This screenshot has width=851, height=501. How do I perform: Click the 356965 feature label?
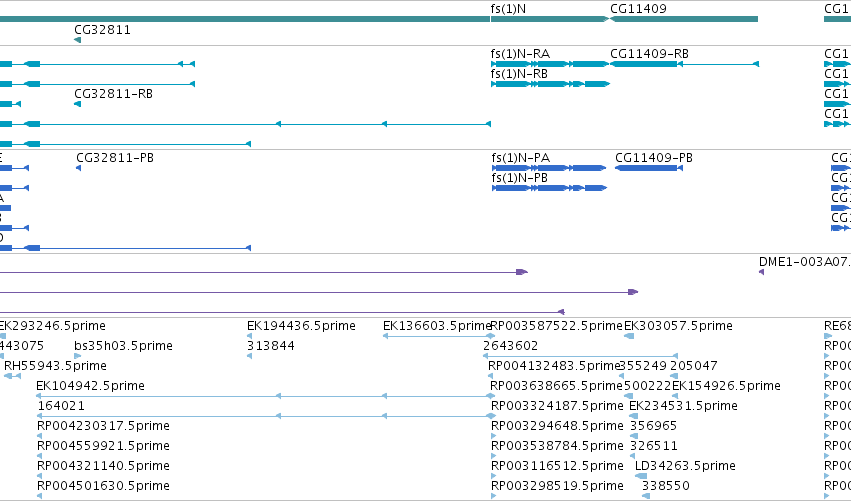point(654,426)
